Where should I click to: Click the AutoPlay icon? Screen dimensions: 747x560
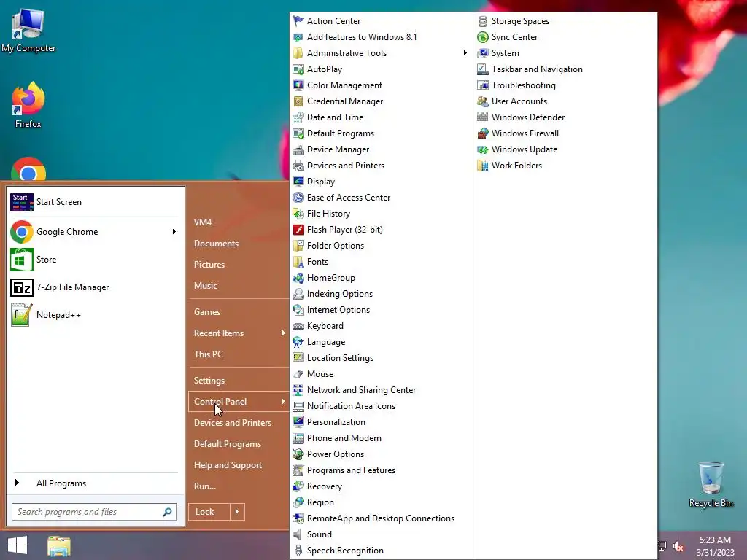pyautogui.click(x=298, y=69)
